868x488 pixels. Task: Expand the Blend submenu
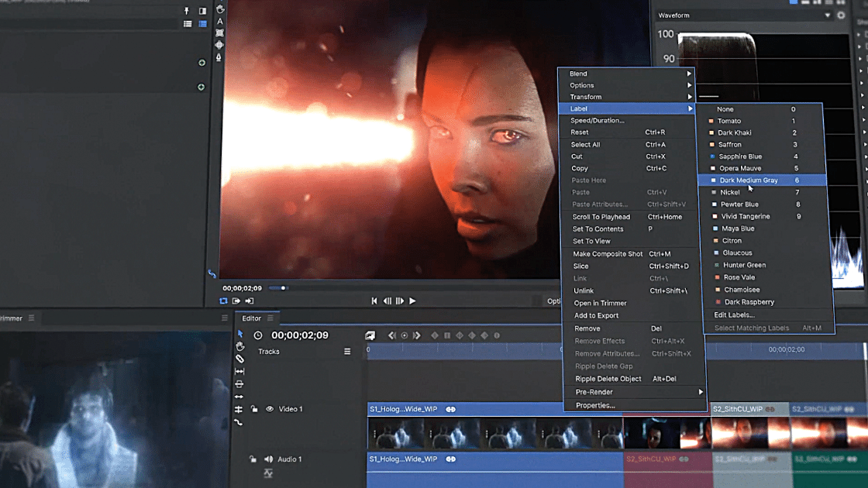pyautogui.click(x=627, y=74)
